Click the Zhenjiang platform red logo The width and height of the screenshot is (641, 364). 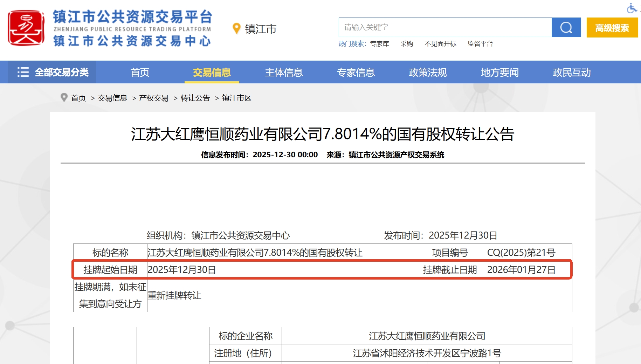(x=26, y=28)
